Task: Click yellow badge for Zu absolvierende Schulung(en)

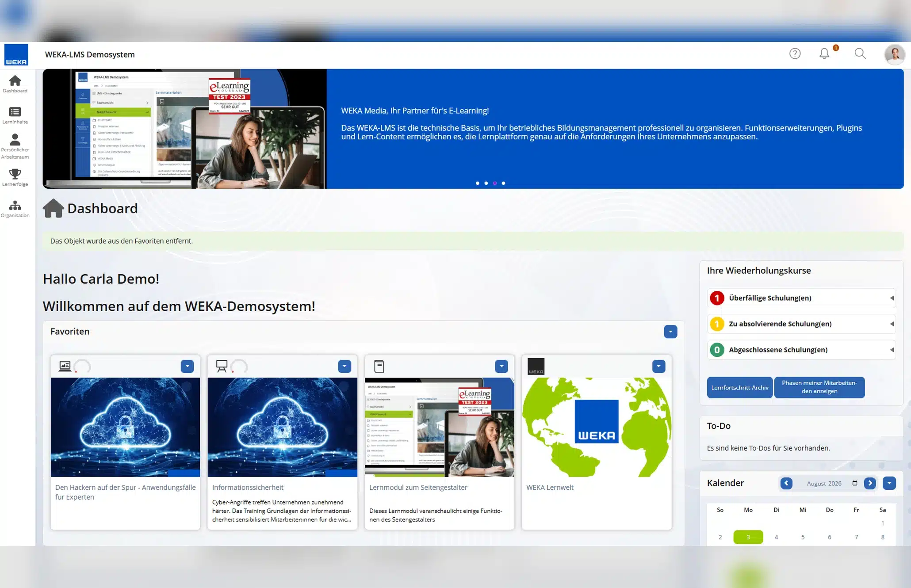Action: (717, 324)
